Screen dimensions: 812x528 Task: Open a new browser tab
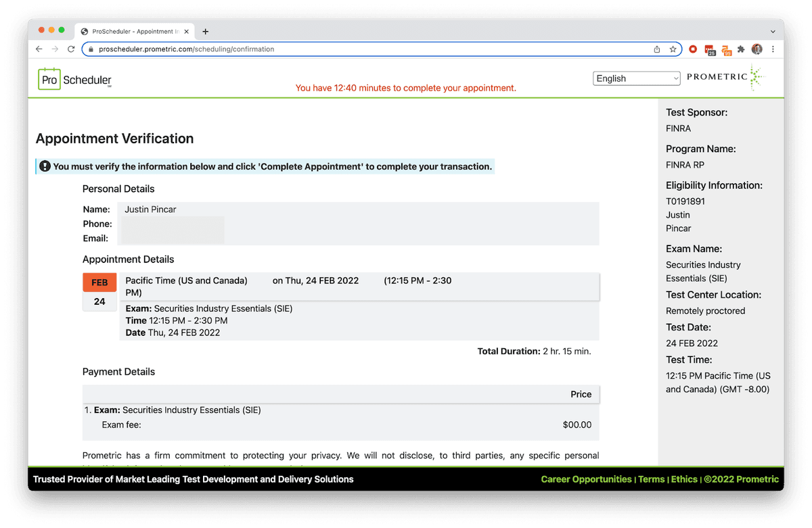click(x=206, y=31)
